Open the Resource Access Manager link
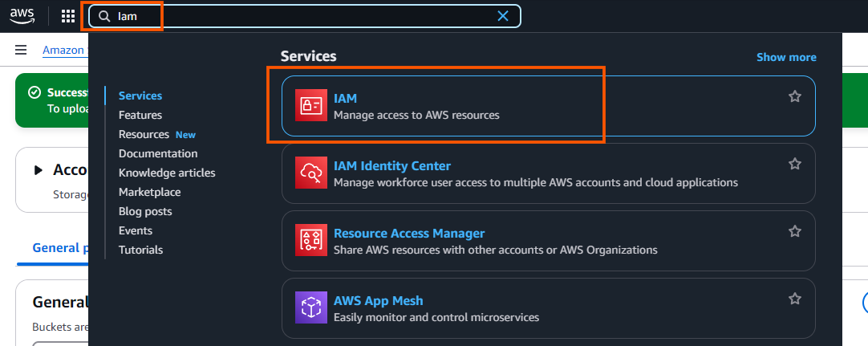 pos(409,233)
